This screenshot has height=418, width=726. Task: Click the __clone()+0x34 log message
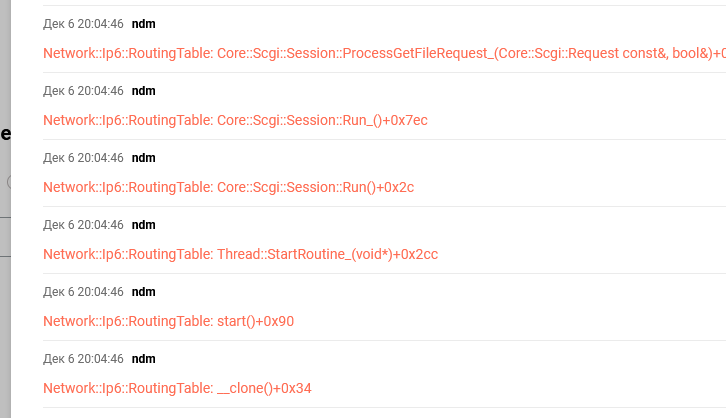click(x=177, y=388)
